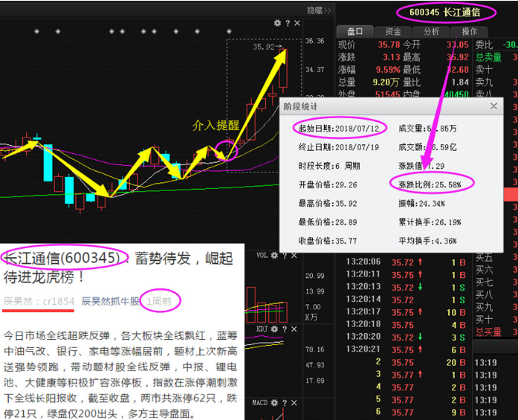Switch to the 分析 tab
The height and width of the screenshot is (420, 518).
[431, 32]
